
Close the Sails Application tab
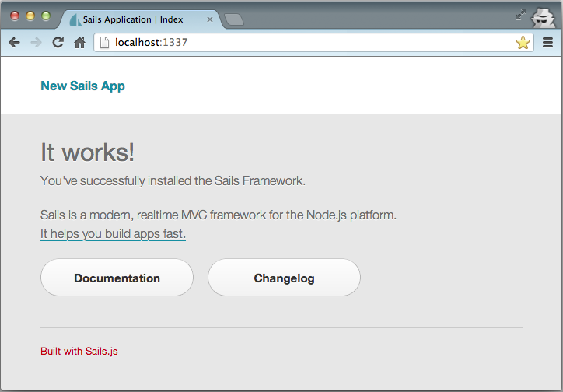click(210, 19)
